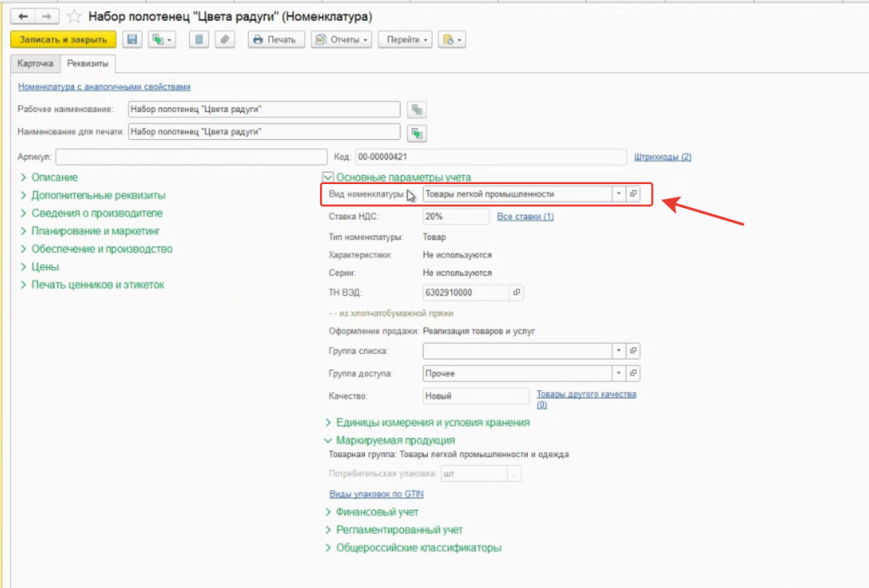Expand the Группа доступа dropdown arrow

pyautogui.click(x=619, y=372)
